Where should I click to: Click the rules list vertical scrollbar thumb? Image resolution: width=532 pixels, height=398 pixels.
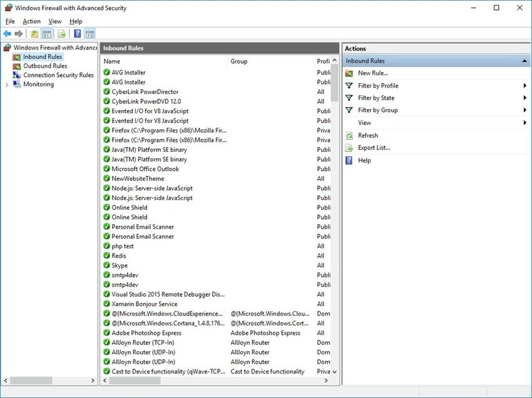[x=335, y=83]
